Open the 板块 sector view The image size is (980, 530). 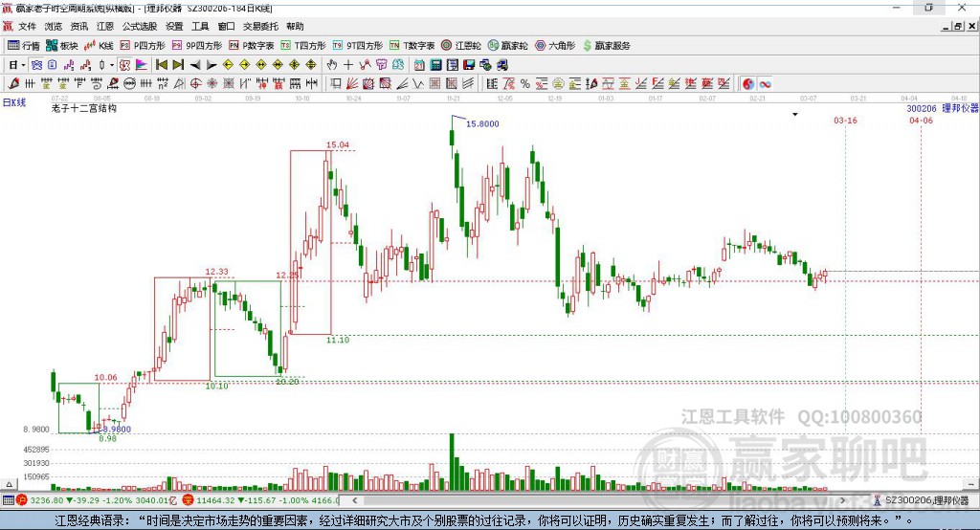point(62,46)
